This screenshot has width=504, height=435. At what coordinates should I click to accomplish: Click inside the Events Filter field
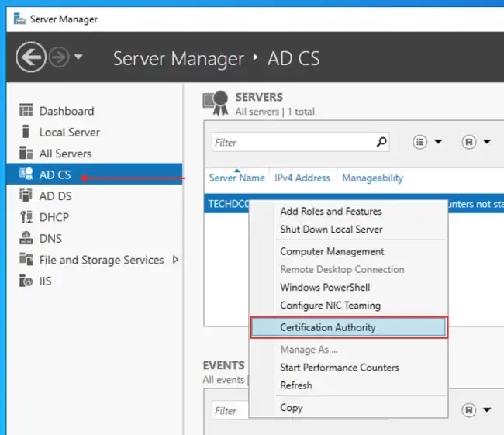pos(230,410)
